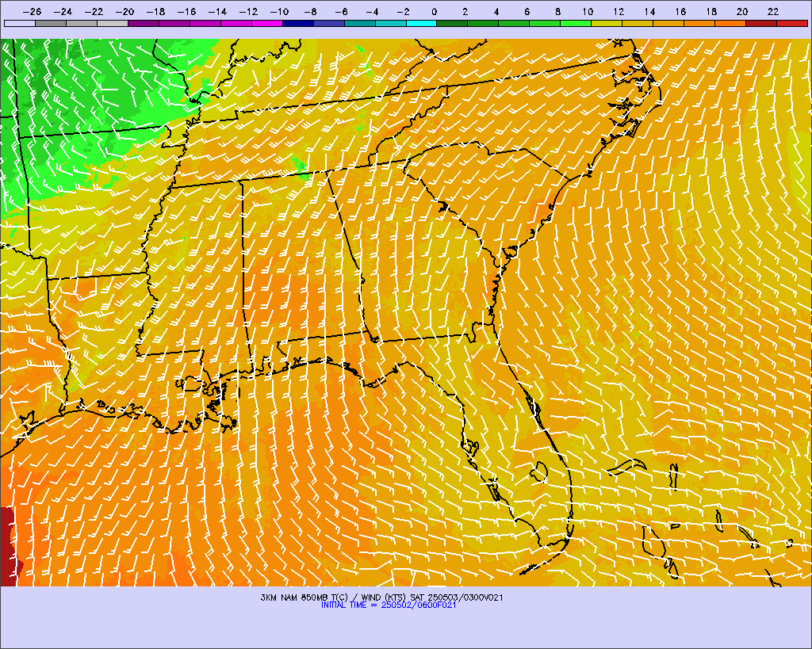Click the dark blue swatch between -10 and -8

tap(298, 23)
